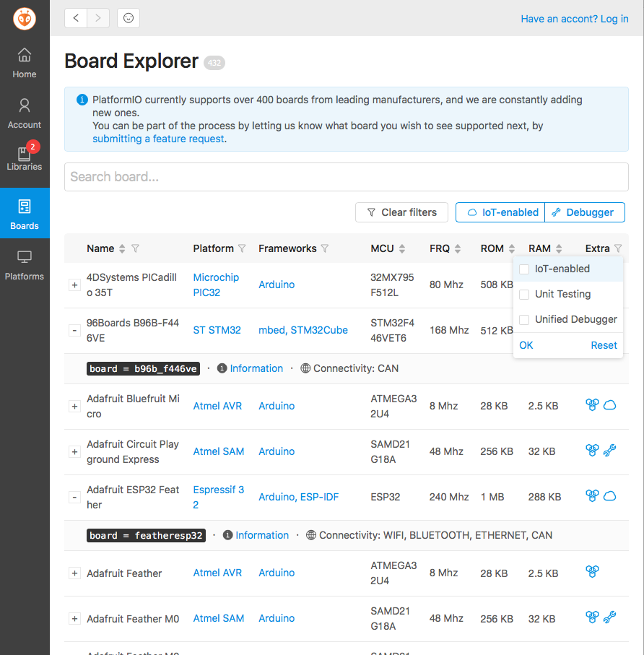This screenshot has height=655, width=644.
Task: Check the IoT-enabled checkbox in filter dropdown
Action: [x=524, y=269]
